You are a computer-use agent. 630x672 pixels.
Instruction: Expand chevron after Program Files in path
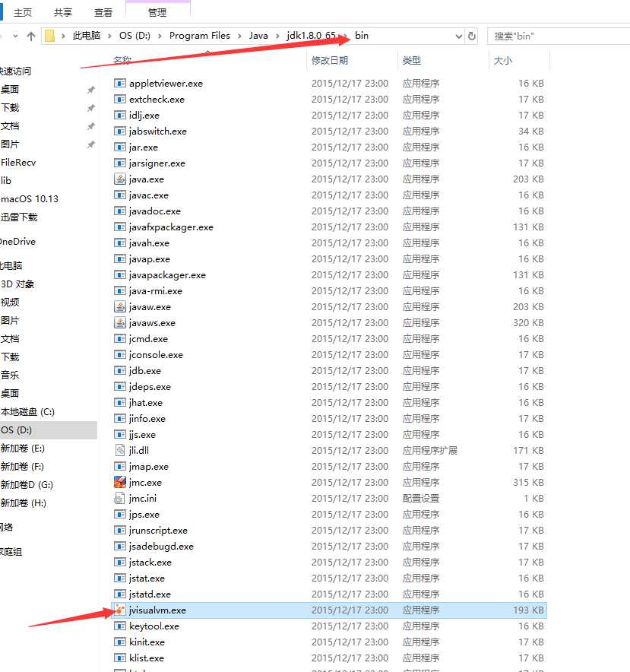point(239,36)
